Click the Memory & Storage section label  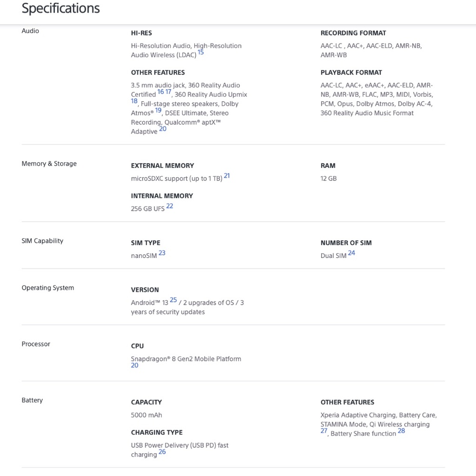[49, 164]
